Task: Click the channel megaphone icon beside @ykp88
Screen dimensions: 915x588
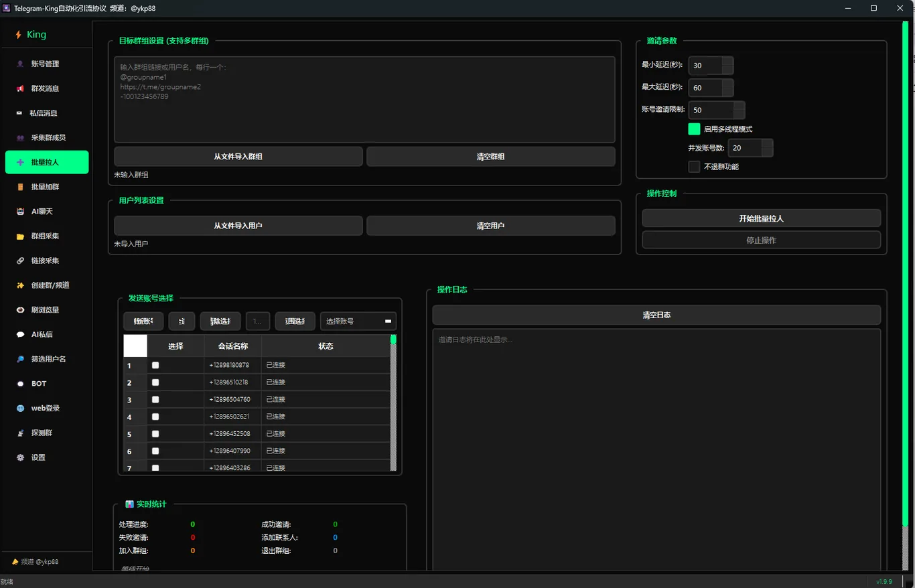Action: pyautogui.click(x=15, y=562)
